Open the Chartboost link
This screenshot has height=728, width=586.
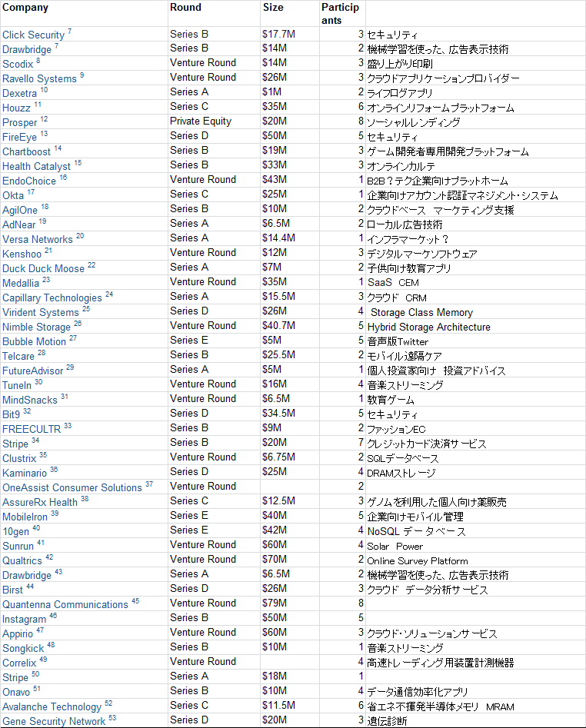(26, 151)
